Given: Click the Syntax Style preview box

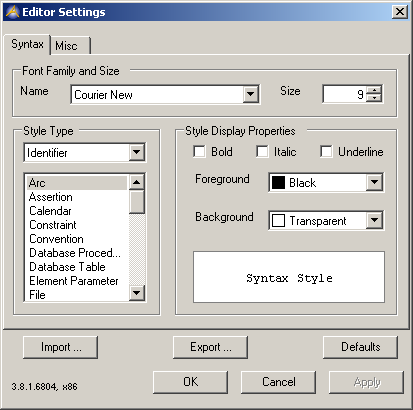Looking at the screenshot, I should [289, 277].
